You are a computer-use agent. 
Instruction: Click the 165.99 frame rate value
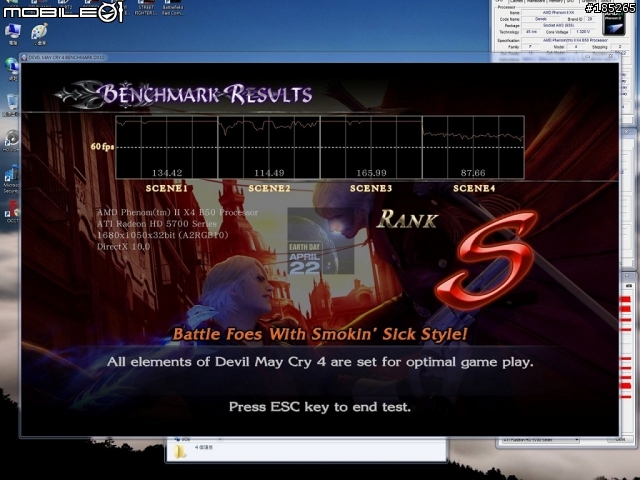371,173
